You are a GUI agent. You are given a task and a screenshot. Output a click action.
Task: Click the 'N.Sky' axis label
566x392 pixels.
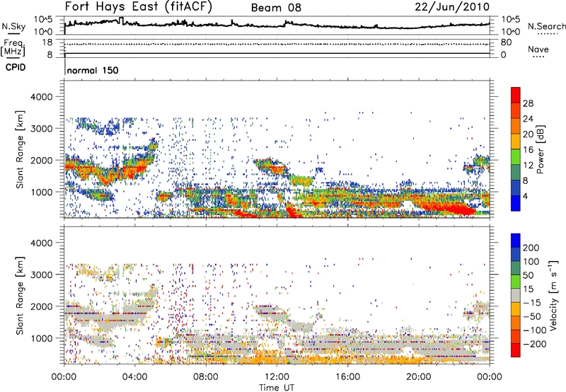(x=13, y=26)
